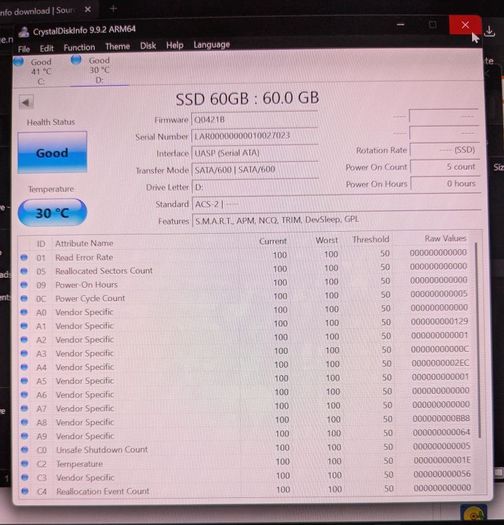The image size is (504, 525).
Task: Click the Threshold column header
Action: pos(370,239)
